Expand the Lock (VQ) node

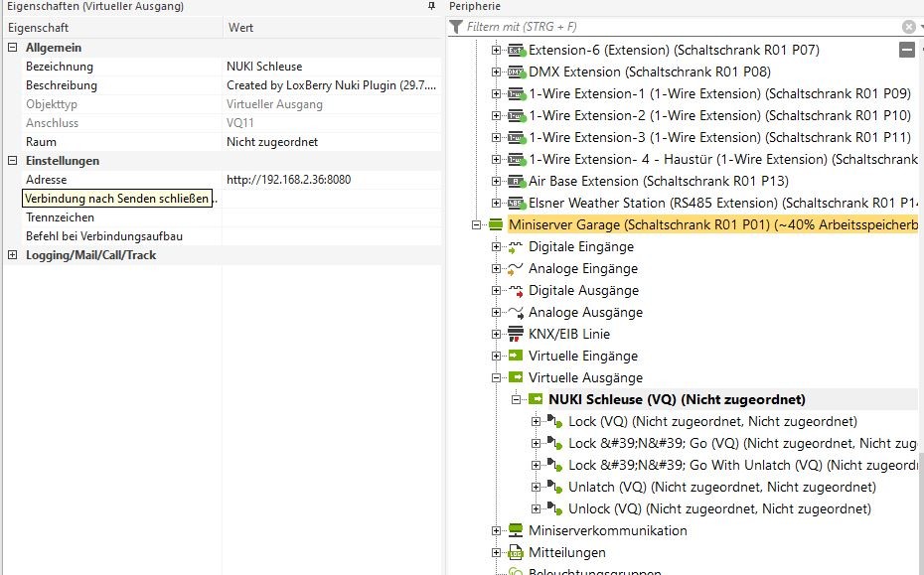pos(536,421)
